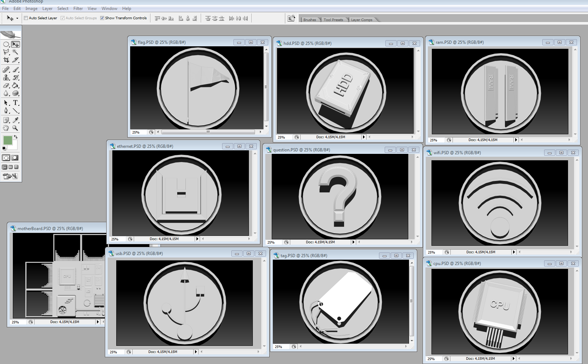Uncheck Show Transform Controls
The height and width of the screenshot is (364, 588).
[x=102, y=18]
